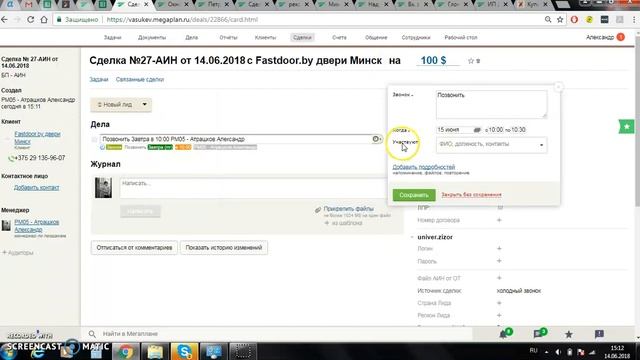This screenshot has width=640, height=360.
Task: Click the 15 июня date field
Action: click(454, 130)
